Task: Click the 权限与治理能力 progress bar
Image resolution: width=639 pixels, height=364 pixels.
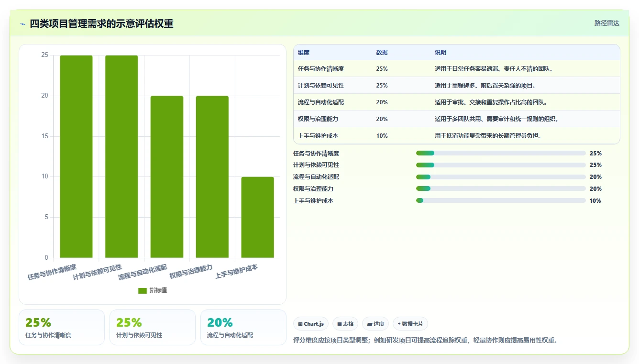Action: coord(501,189)
